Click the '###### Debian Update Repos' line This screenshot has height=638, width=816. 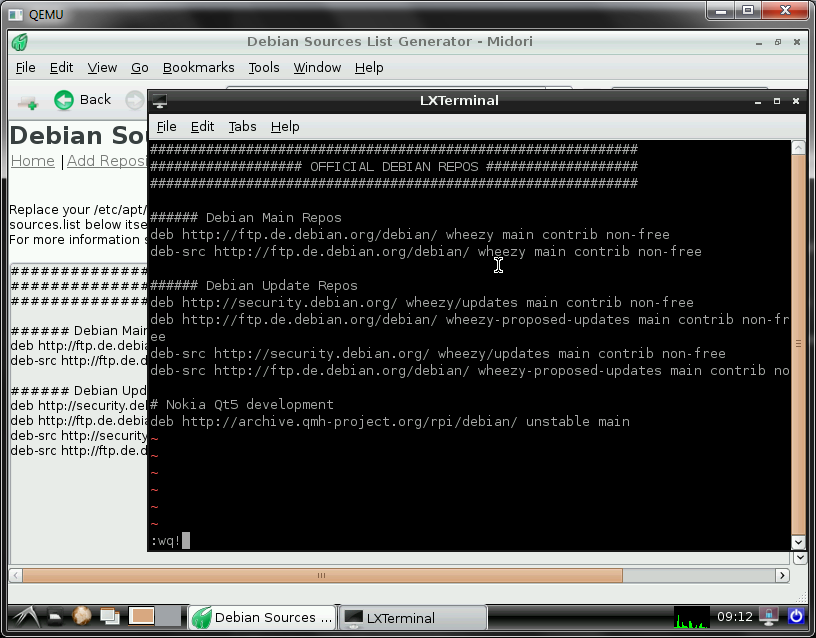[254, 286]
